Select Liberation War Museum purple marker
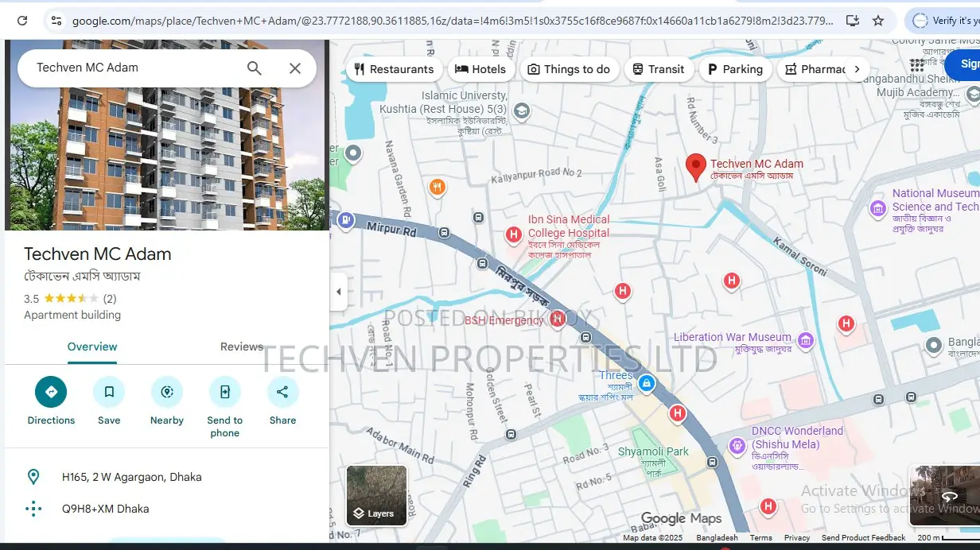The image size is (980, 550). point(806,340)
